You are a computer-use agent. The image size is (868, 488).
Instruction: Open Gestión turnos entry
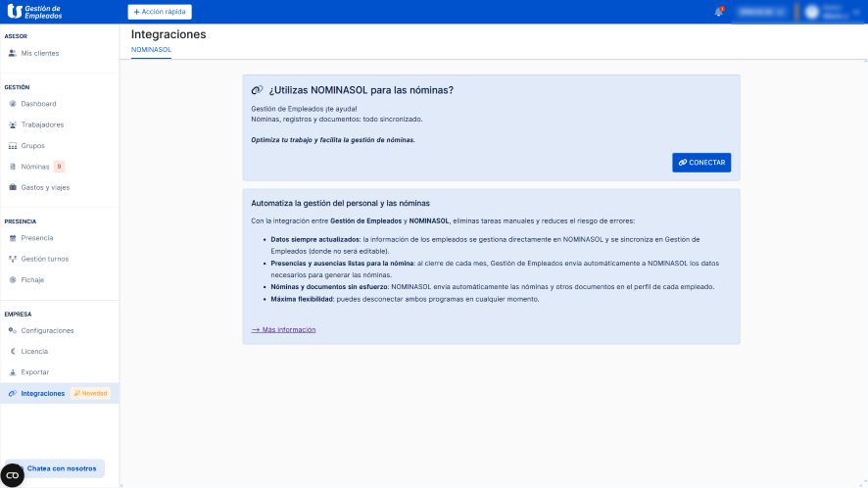point(45,259)
